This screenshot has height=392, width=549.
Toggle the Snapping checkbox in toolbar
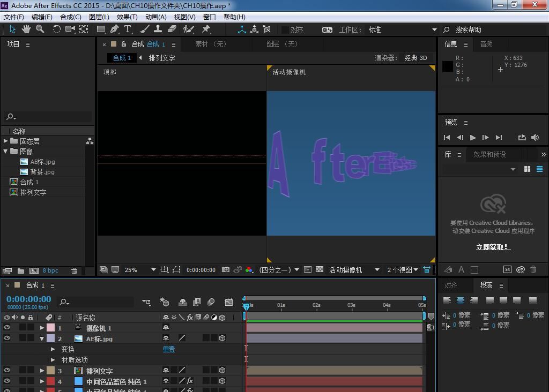click(x=285, y=30)
